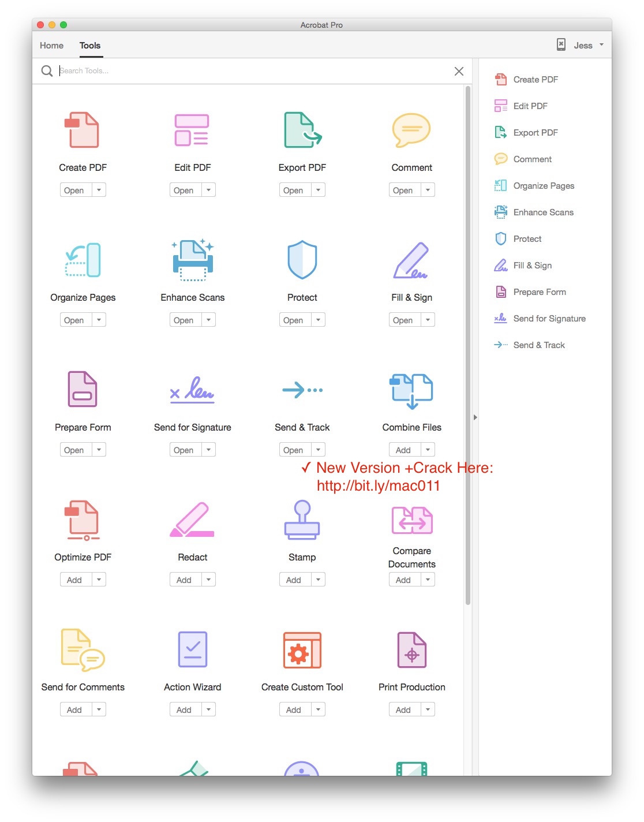Click Open button under Prepare Form
This screenshot has width=644, height=822.
(x=76, y=450)
